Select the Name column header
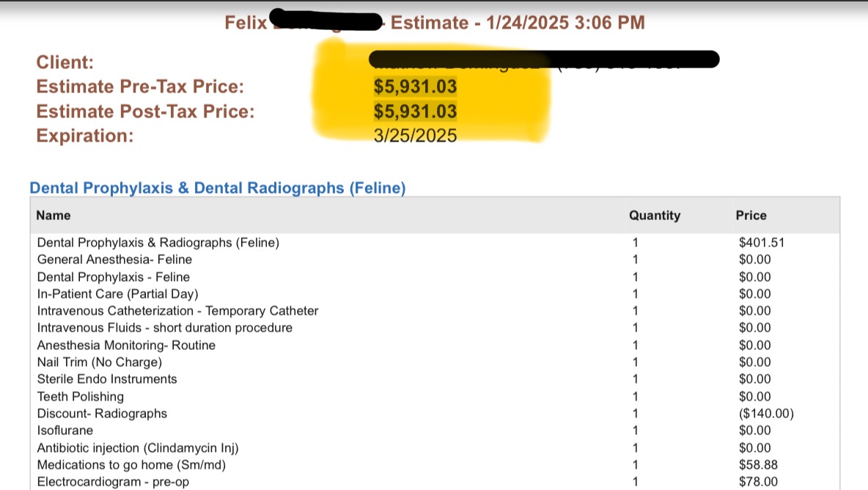This screenshot has width=868, height=490. [x=53, y=216]
